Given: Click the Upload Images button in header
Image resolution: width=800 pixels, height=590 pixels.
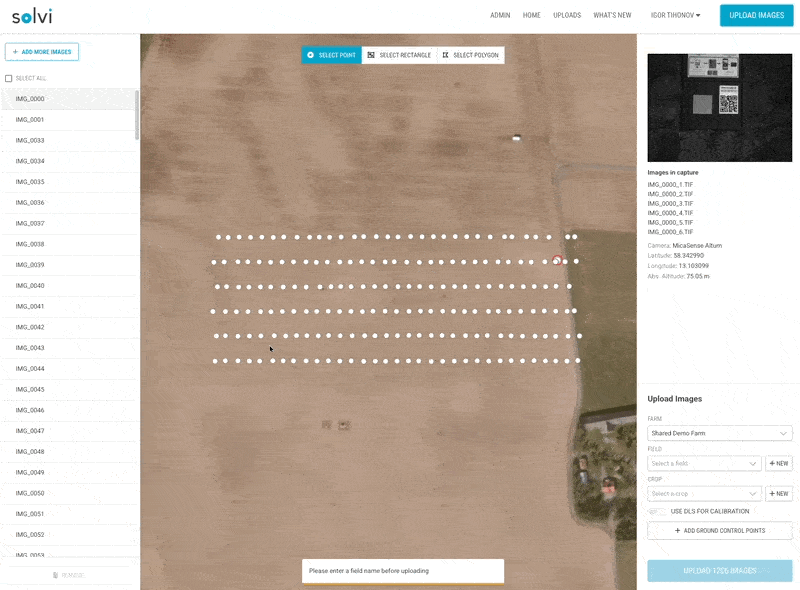Looking at the screenshot, I should (x=757, y=15).
